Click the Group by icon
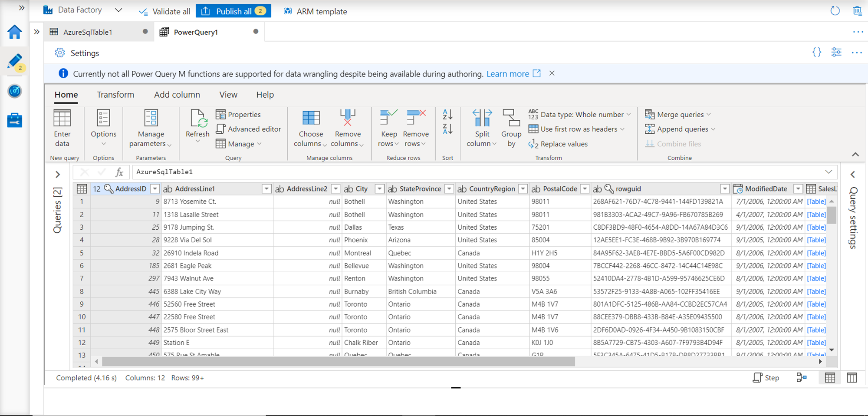Image resolution: width=868 pixels, height=416 pixels. coord(511,118)
